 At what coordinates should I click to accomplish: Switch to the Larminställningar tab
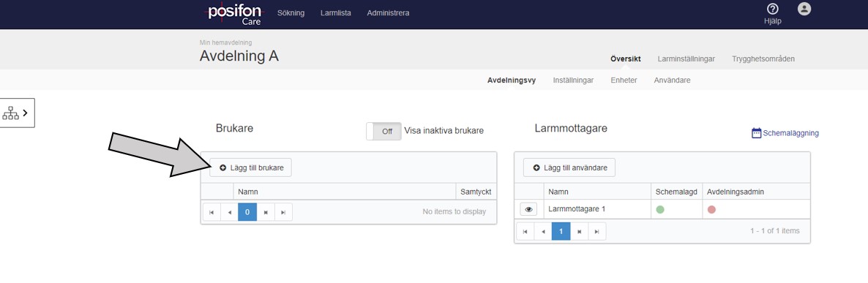[686, 59]
